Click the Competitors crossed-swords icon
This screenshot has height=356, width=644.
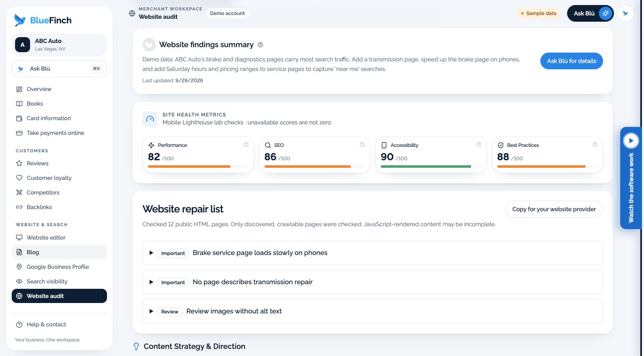(x=19, y=192)
